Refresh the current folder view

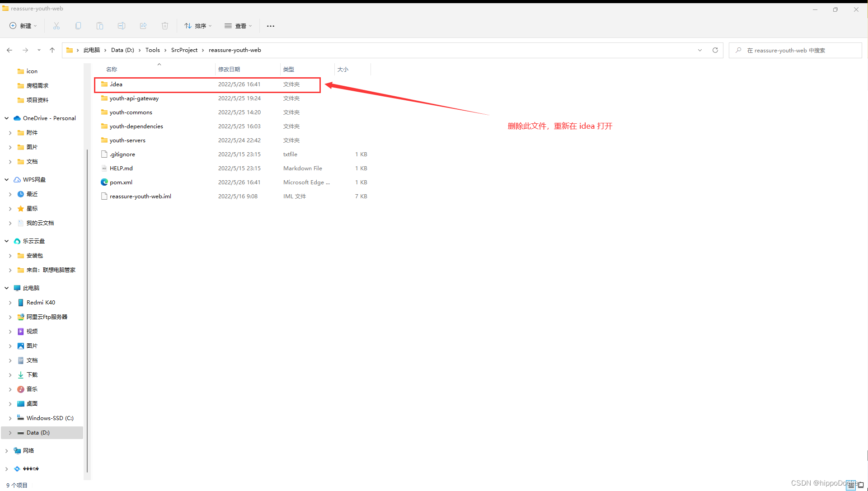click(715, 50)
